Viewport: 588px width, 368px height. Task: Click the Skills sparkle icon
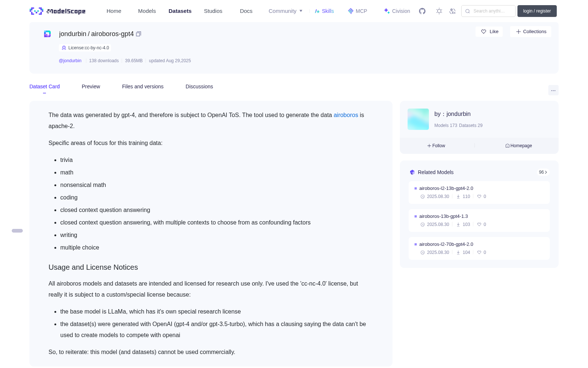[x=317, y=11]
